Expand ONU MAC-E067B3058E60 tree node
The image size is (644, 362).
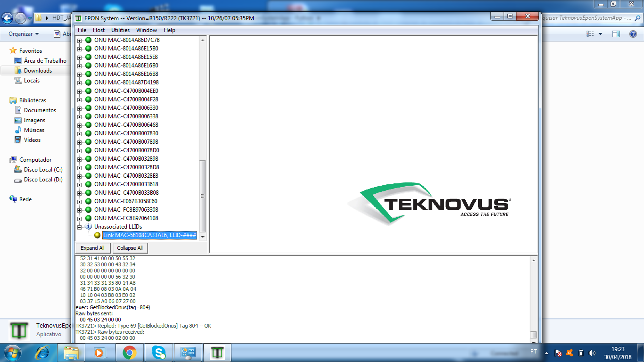point(79,201)
